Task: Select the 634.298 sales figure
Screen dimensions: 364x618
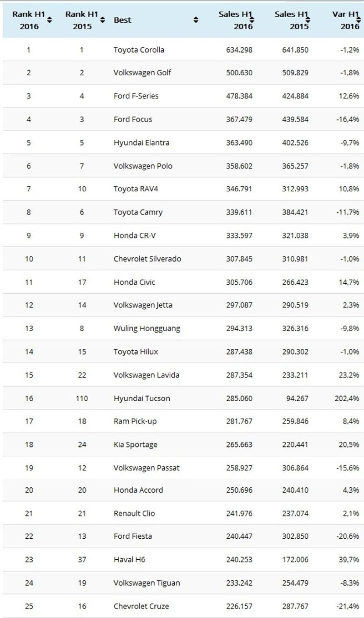Action: (x=239, y=50)
